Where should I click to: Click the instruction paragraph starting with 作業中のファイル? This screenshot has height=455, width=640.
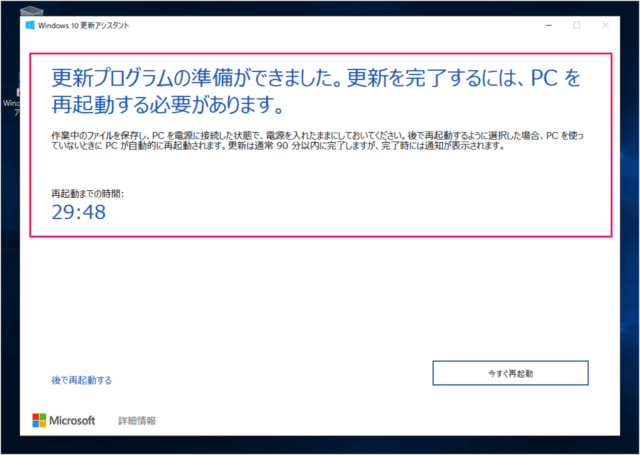click(x=320, y=140)
